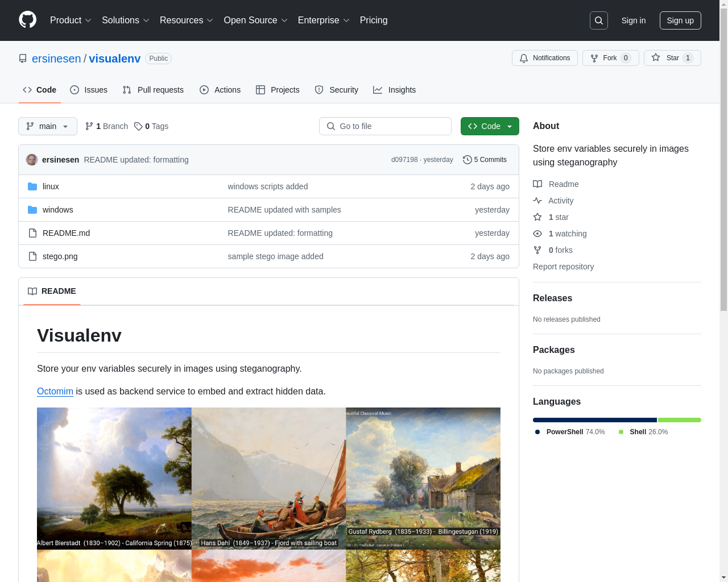Switch to the Projects tab
Viewport: 728px width, 582px height.
[x=278, y=90]
